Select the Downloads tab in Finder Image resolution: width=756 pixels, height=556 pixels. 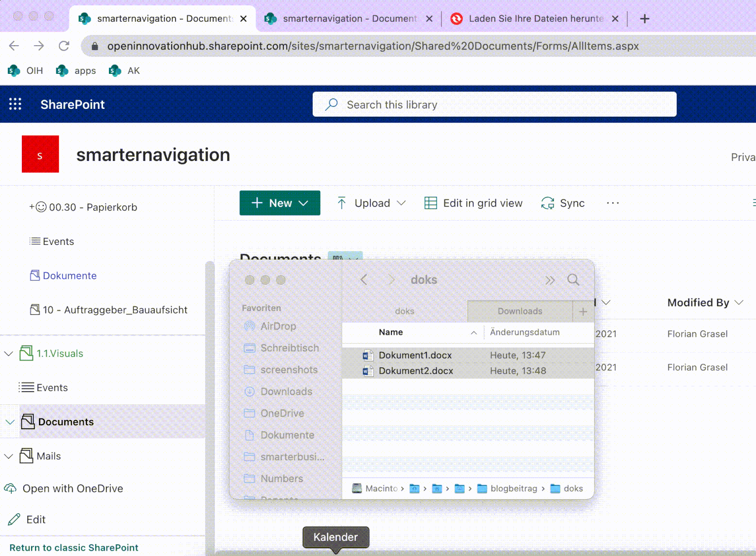[x=520, y=311]
